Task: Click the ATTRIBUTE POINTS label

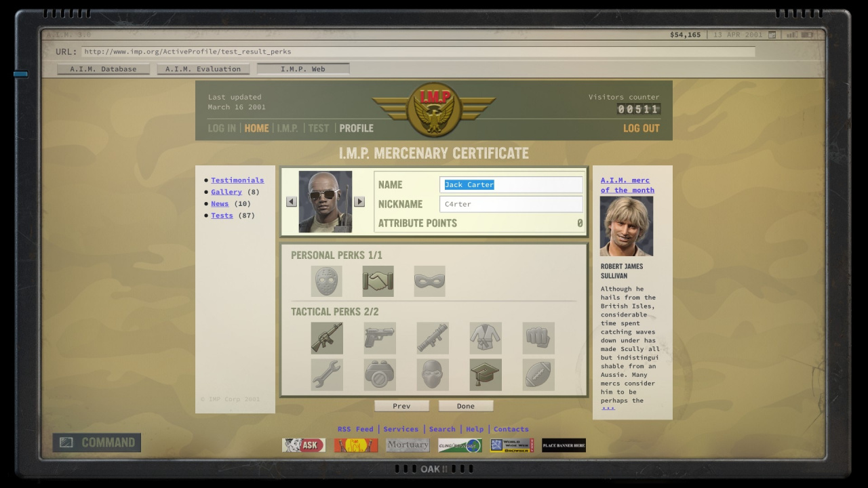Action: pos(418,223)
